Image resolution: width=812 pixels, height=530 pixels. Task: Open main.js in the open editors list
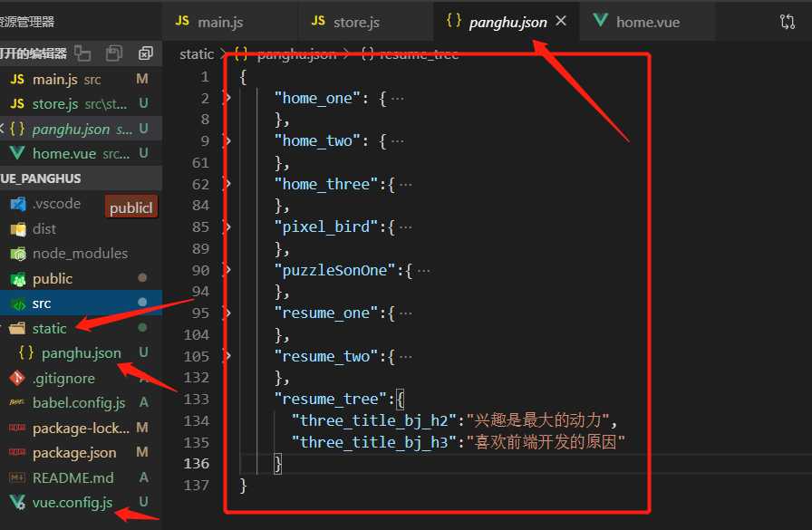click(81, 79)
